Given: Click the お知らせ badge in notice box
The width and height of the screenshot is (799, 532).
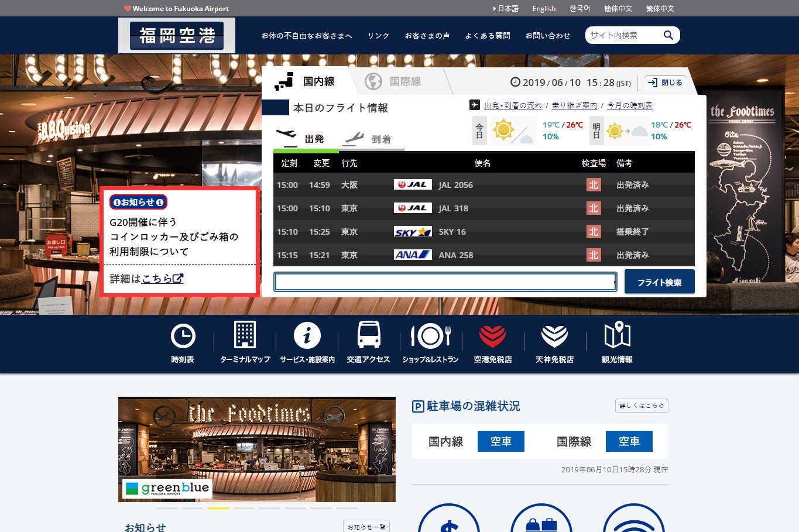Looking at the screenshot, I should pos(139,202).
